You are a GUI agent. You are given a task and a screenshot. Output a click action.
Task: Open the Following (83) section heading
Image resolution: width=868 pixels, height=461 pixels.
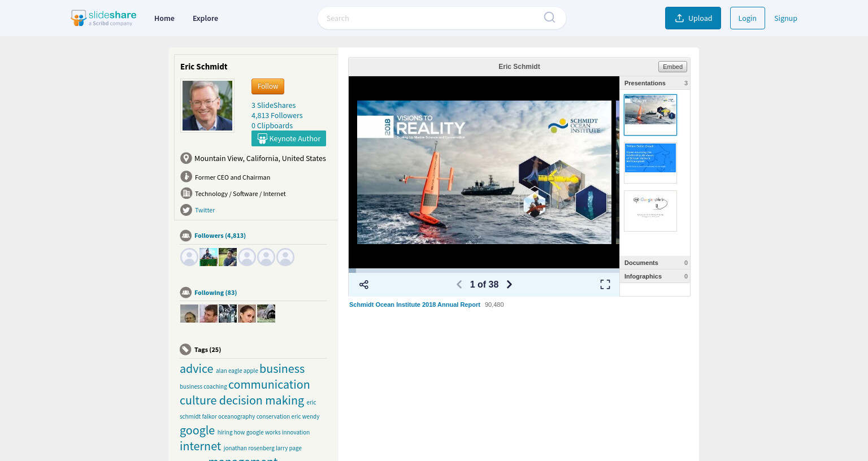(x=215, y=293)
